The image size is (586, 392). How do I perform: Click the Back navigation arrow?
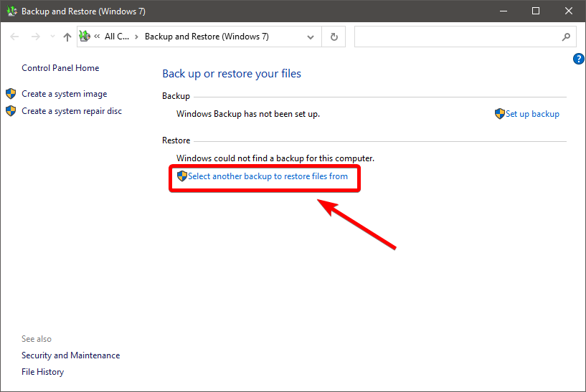[x=14, y=37]
